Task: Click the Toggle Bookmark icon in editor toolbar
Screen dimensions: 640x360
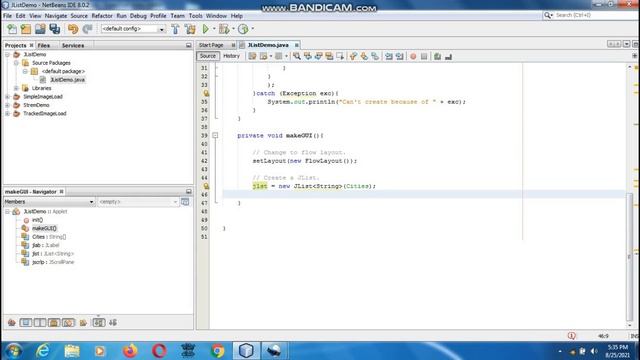Action: pyautogui.click(x=375, y=56)
